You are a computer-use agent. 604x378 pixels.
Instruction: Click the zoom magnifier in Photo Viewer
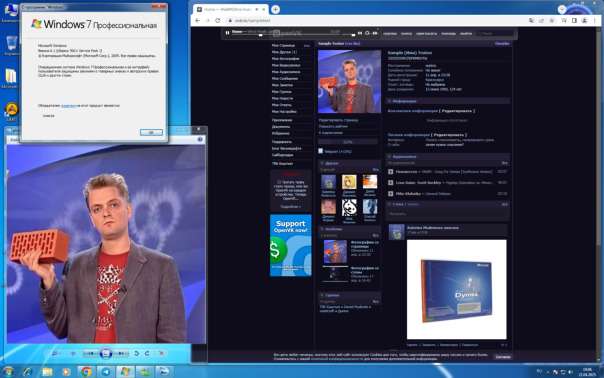click(55, 353)
